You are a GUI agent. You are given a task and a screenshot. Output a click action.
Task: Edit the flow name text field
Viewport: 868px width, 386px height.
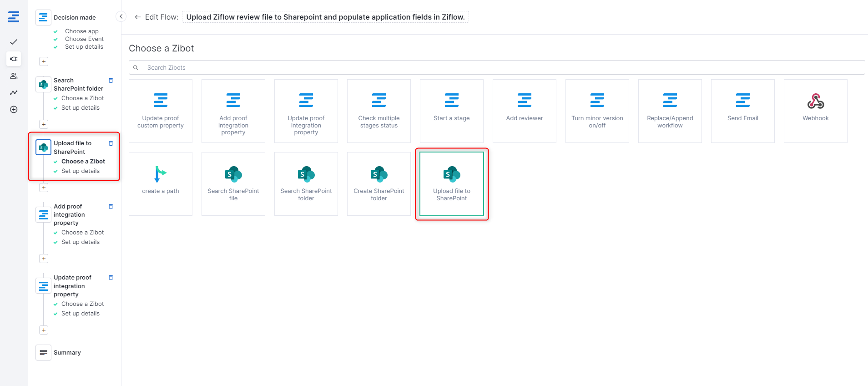click(x=325, y=17)
